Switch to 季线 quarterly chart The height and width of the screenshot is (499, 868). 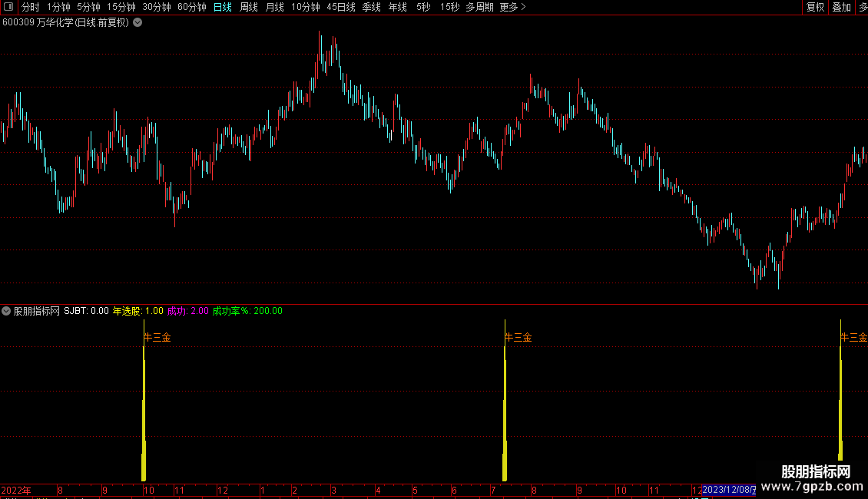pos(372,7)
